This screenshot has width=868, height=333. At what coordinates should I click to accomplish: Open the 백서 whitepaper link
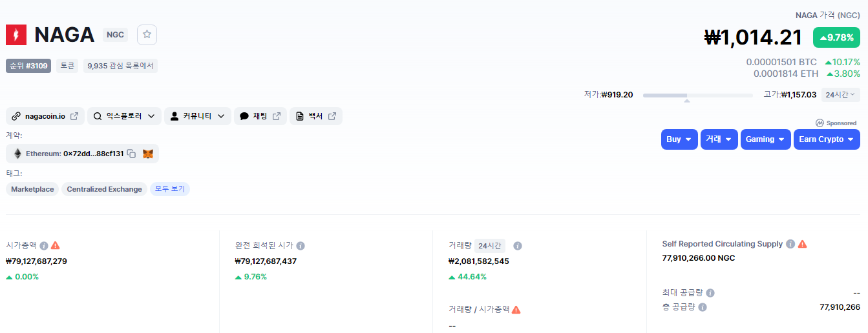coord(315,116)
